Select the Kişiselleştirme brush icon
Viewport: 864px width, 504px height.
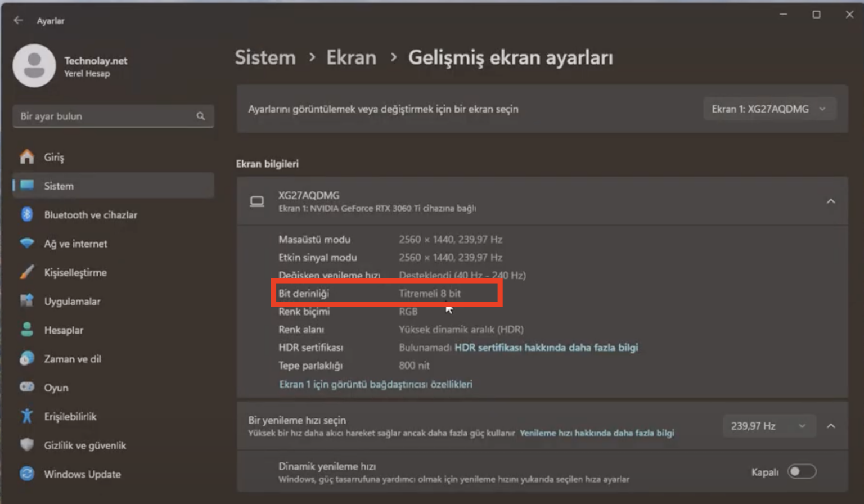pyautogui.click(x=27, y=272)
